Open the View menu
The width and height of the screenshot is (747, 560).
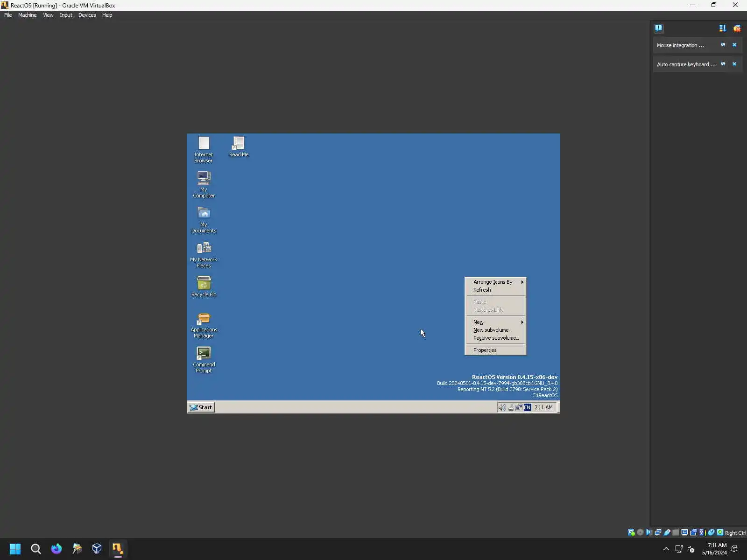coord(48,15)
